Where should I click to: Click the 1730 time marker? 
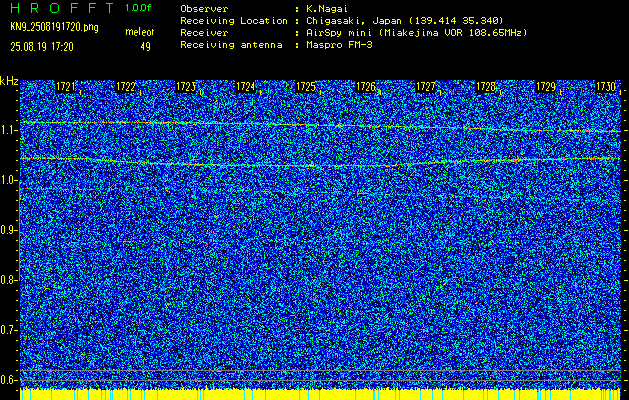coord(606,87)
